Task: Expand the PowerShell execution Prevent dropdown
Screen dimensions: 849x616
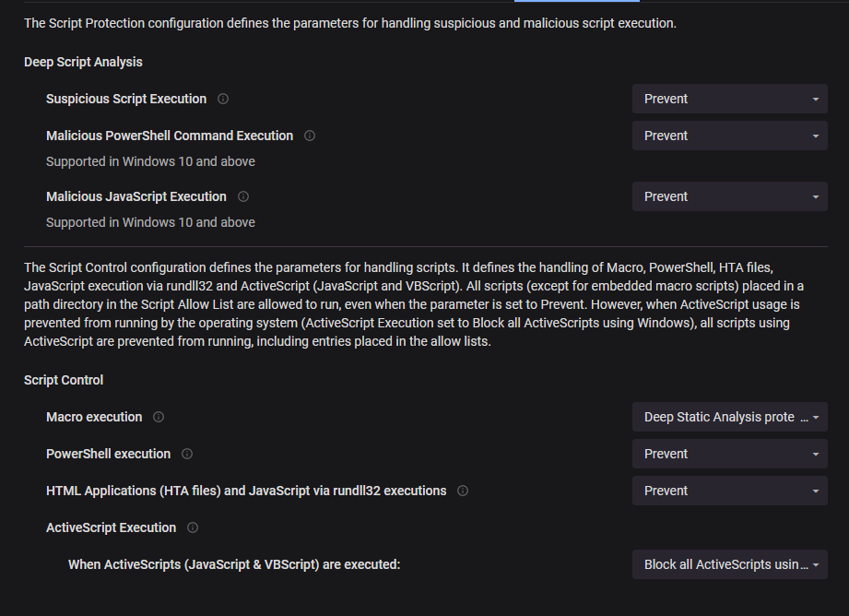Action: [729, 454]
